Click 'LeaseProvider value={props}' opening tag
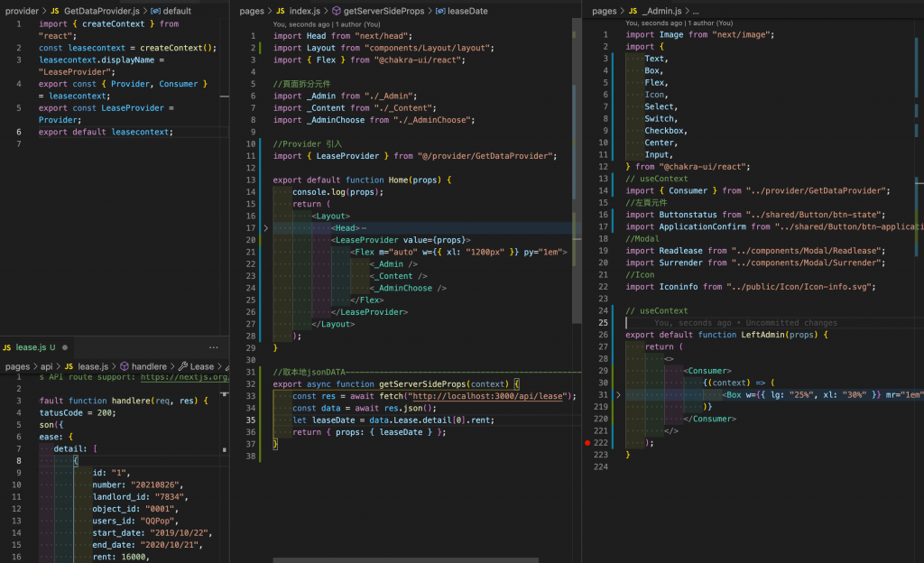This screenshot has height=563, width=924. tap(401, 240)
